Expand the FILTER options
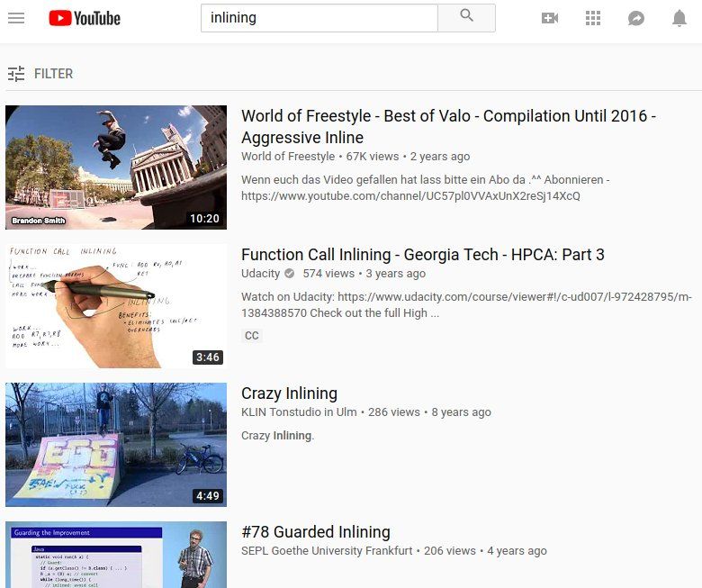702x588 pixels. 53,74
